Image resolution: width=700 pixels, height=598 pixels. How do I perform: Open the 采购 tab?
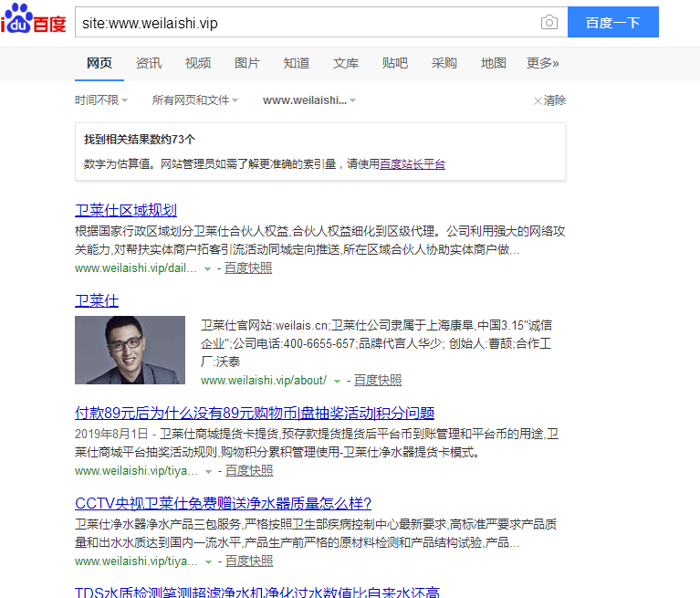(444, 63)
